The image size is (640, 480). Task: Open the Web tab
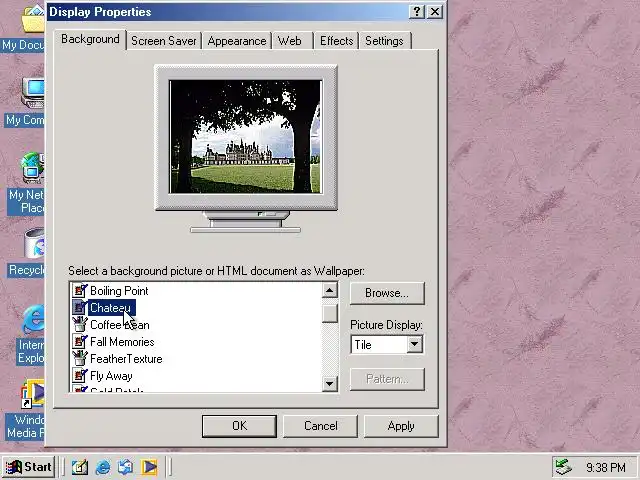(292, 41)
